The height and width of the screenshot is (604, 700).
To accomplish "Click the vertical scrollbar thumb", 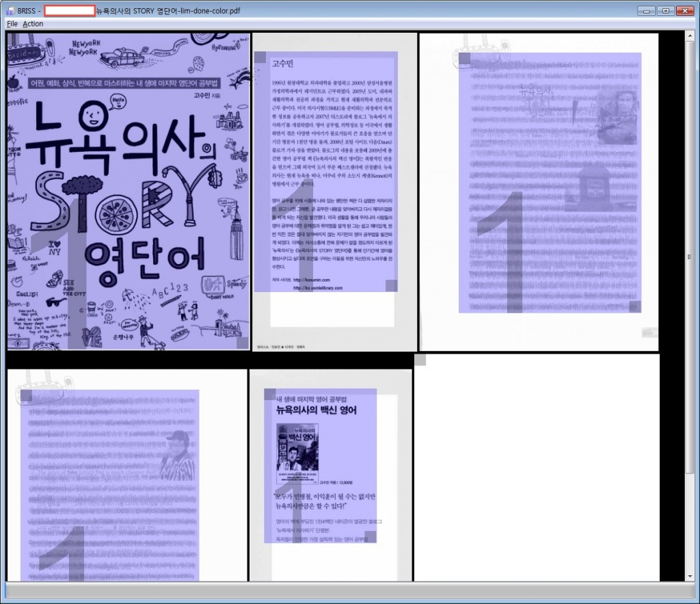I will pyautogui.click(x=690, y=257).
